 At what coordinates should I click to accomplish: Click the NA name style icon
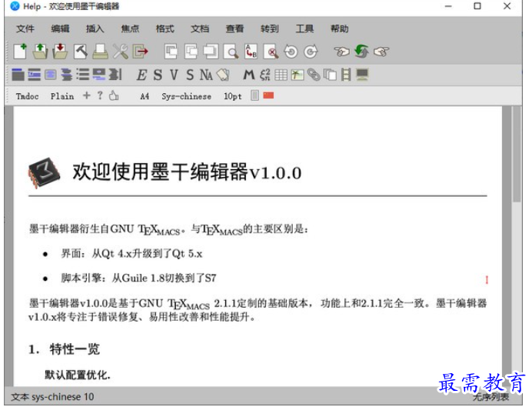[206, 75]
